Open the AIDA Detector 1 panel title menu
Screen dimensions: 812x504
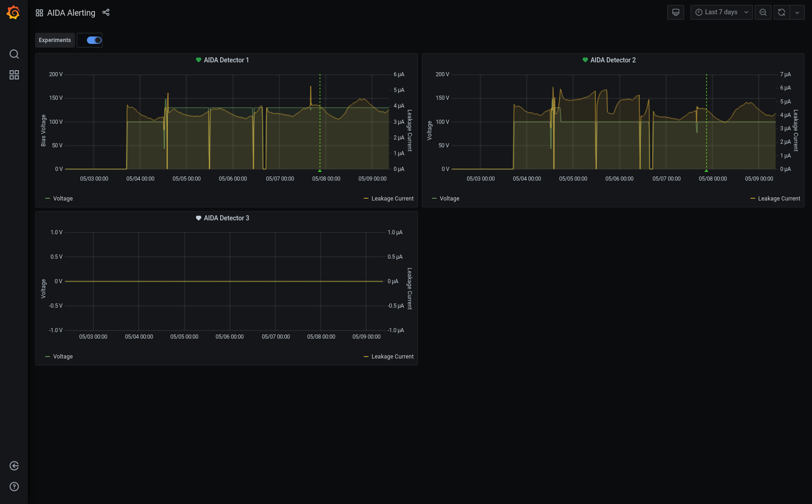tap(226, 60)
